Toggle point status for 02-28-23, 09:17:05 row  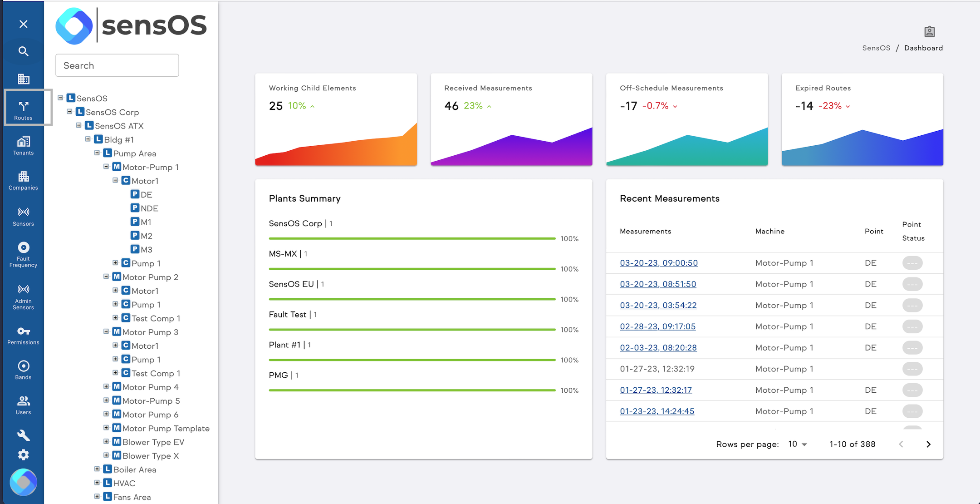pyautogui.click(x=912, y=326)
